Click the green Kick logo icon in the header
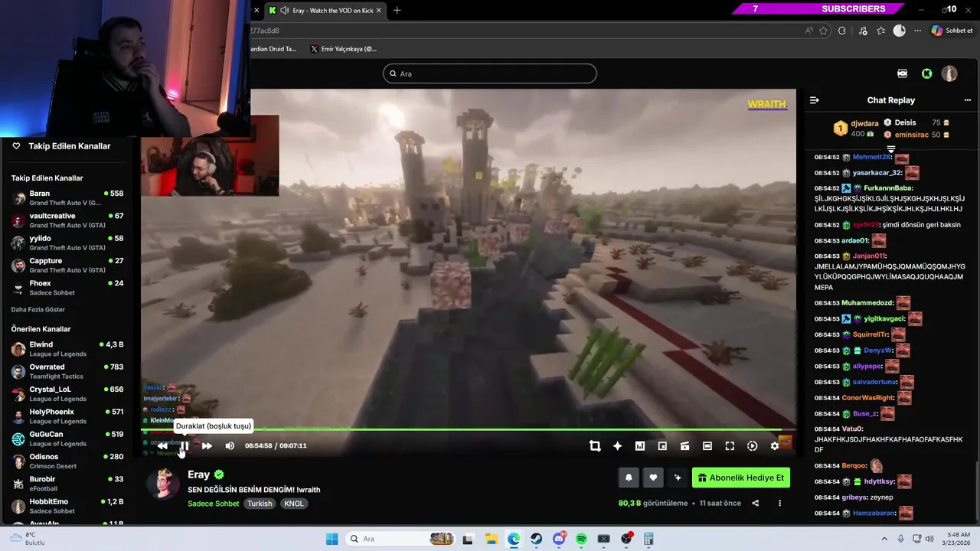Viewport: 980px width, 551px height. 927,73
